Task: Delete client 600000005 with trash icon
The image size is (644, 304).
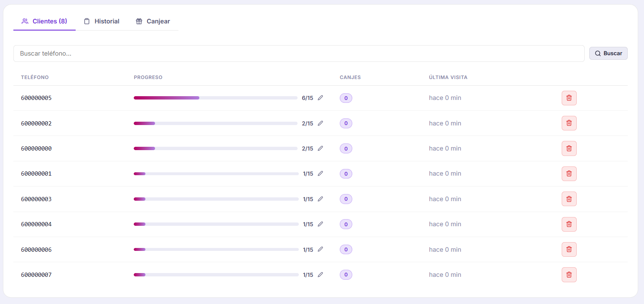Action: point(569,98)
